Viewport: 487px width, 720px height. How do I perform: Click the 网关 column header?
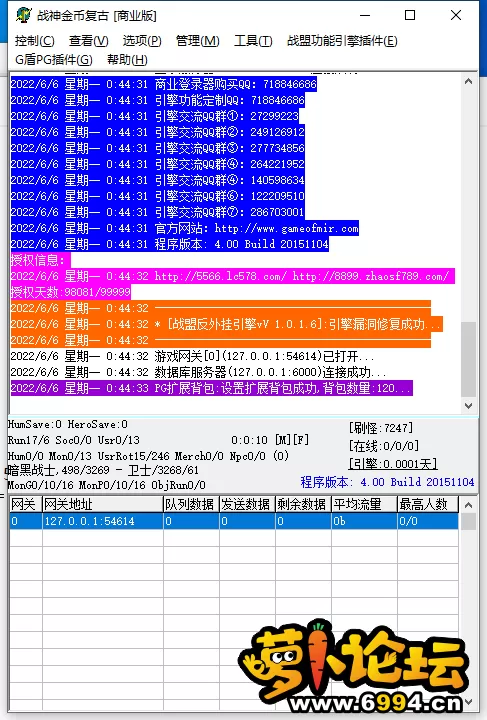click(x=26, y=504)
